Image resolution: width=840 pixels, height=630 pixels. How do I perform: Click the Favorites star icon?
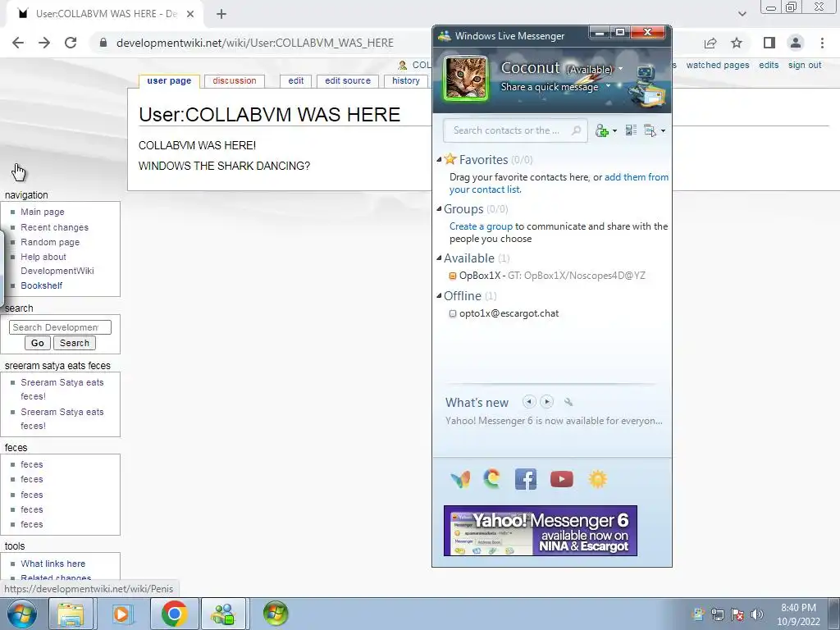[x=450, y=158]
